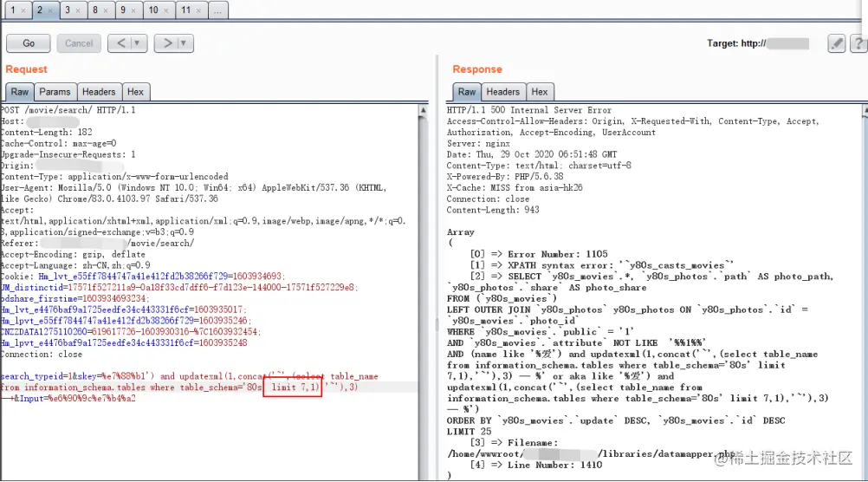Image resolution: width=868 pixels, height=482 pixels.
Task: Go forward to next request in history
Action: [166, 43]
